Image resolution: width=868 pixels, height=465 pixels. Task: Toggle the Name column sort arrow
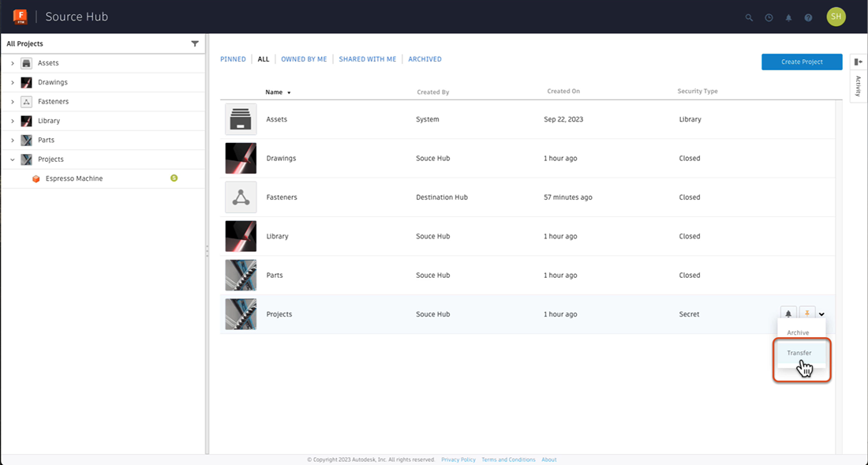(289, 93)
